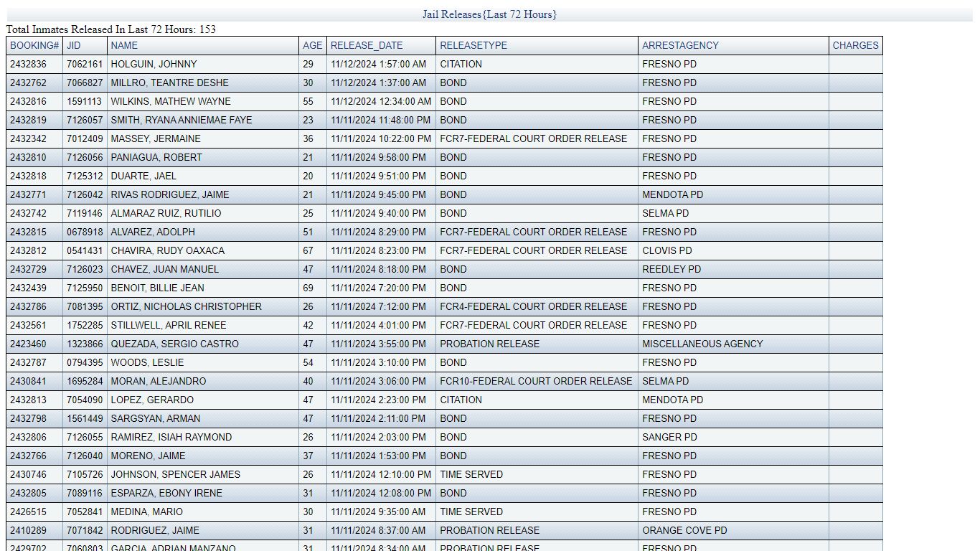Viewport: 980px width, 551px height.
Task: Click CITATION release type for Holguin
Action: pos(461,64)
